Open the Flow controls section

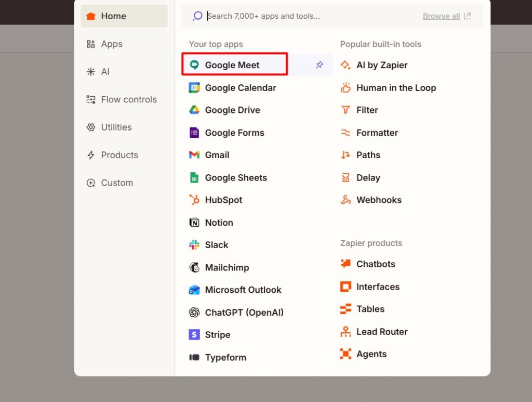(129, 99)
